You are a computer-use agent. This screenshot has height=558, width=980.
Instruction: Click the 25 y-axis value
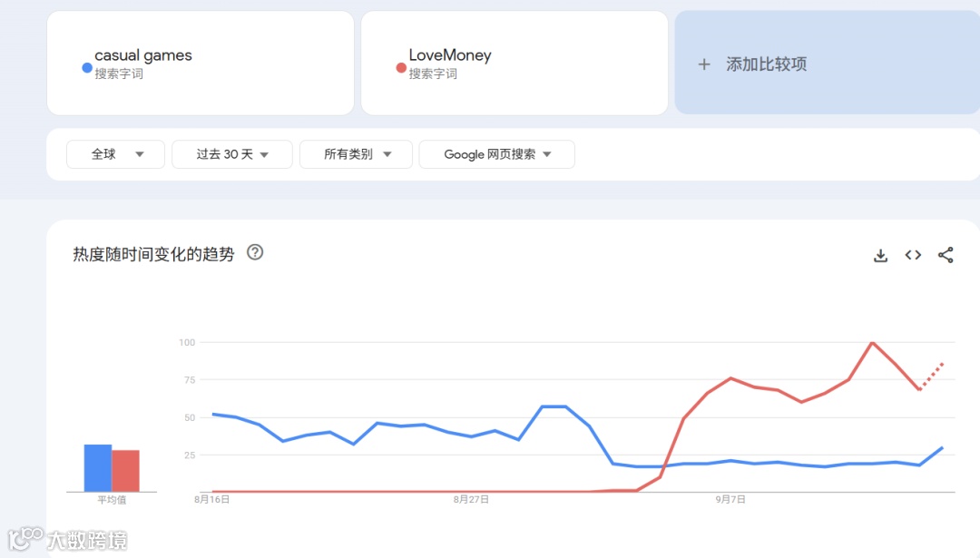(190, 455)
